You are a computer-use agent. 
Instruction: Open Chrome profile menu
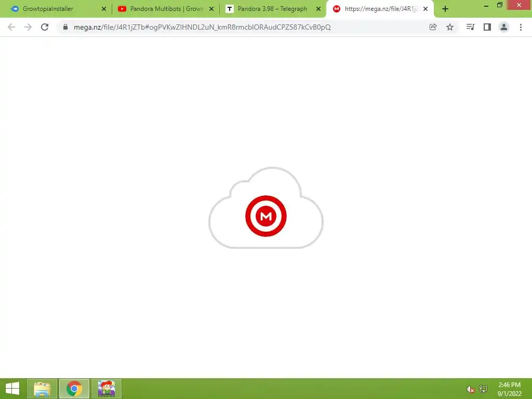(x=504, y=27)
